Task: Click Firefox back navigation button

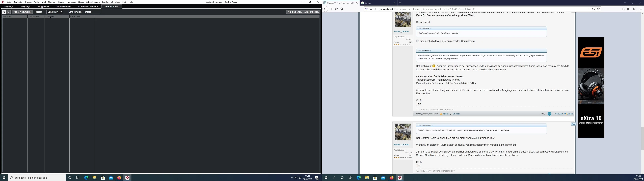Action: tap(325, 9)
